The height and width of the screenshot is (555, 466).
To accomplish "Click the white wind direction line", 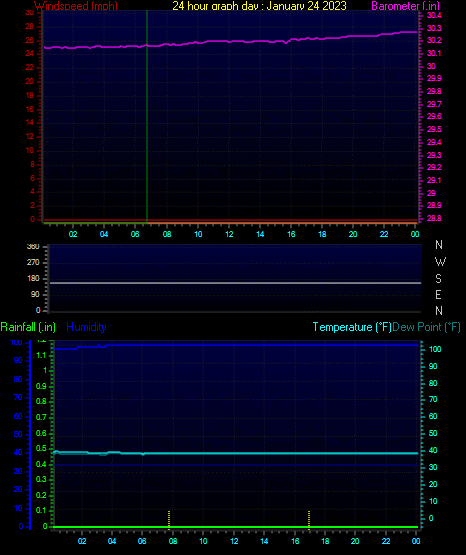I will (235, 283).
